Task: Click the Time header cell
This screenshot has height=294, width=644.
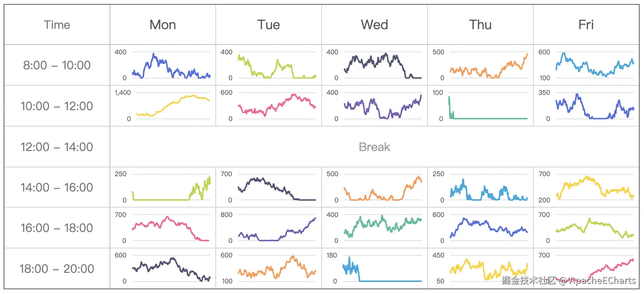Action: [x=57, y=25]
